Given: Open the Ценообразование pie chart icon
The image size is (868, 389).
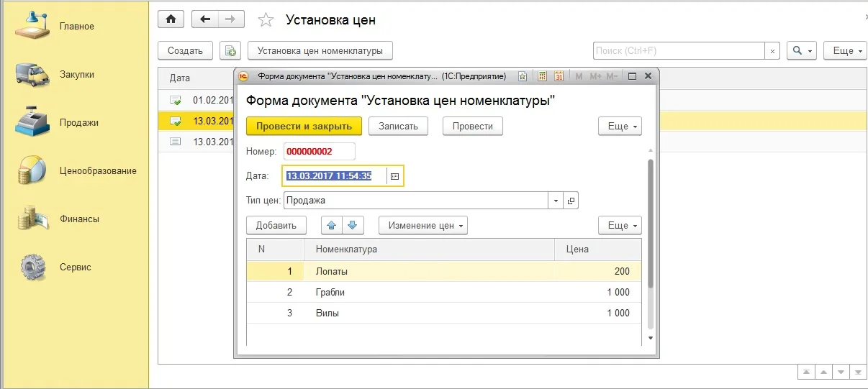Looking at the screenshot, I should 32,171.
